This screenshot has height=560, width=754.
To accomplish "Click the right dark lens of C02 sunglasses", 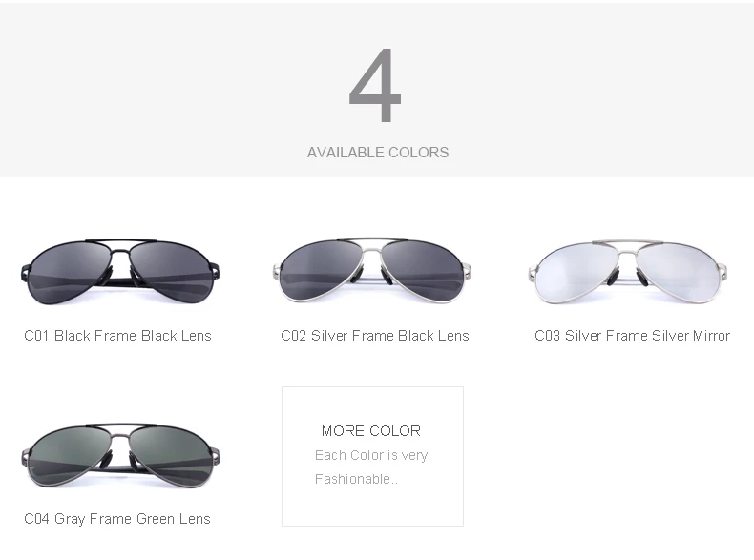I will tap(423, 271).
